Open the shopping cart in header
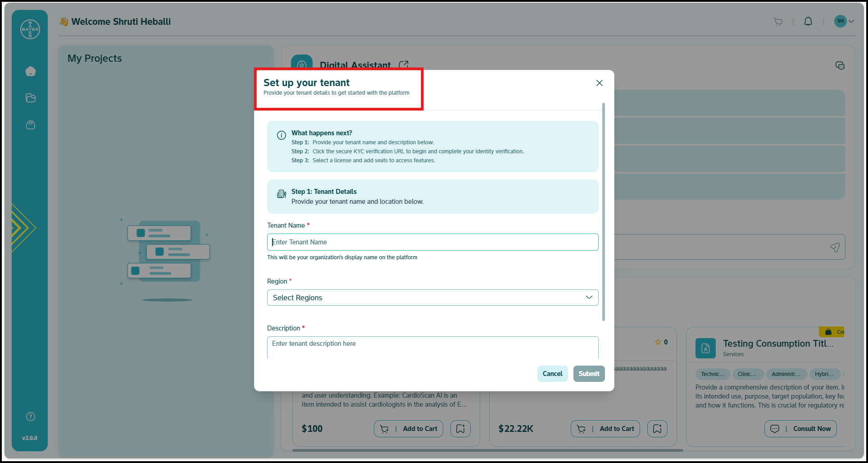This screenshot has width=868, height=463. coord(778,22)
